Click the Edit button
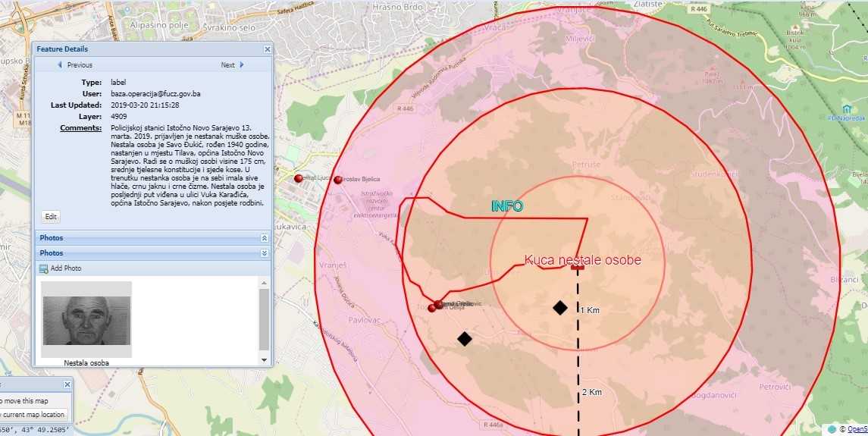 51,216
